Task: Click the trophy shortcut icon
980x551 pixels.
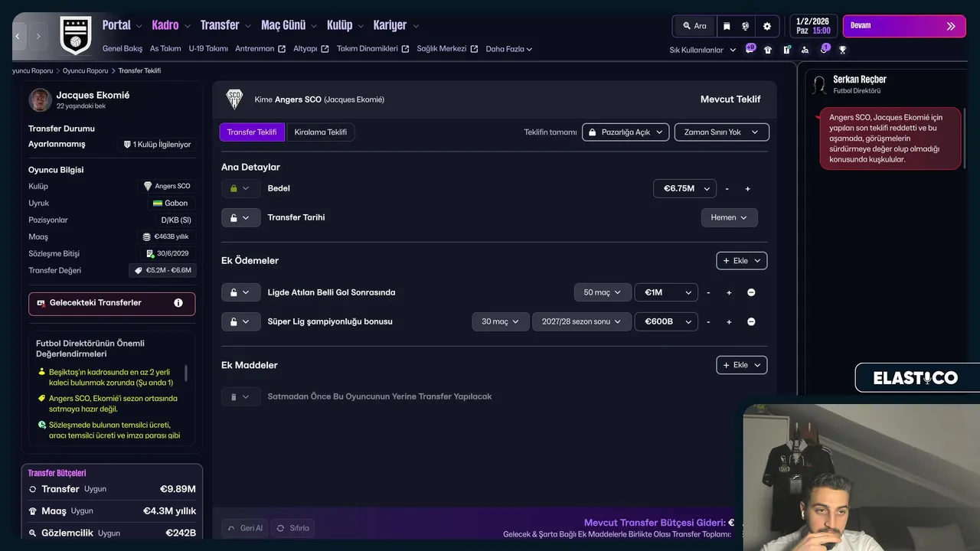Action: pyautogui.click(x=842, y=50)
